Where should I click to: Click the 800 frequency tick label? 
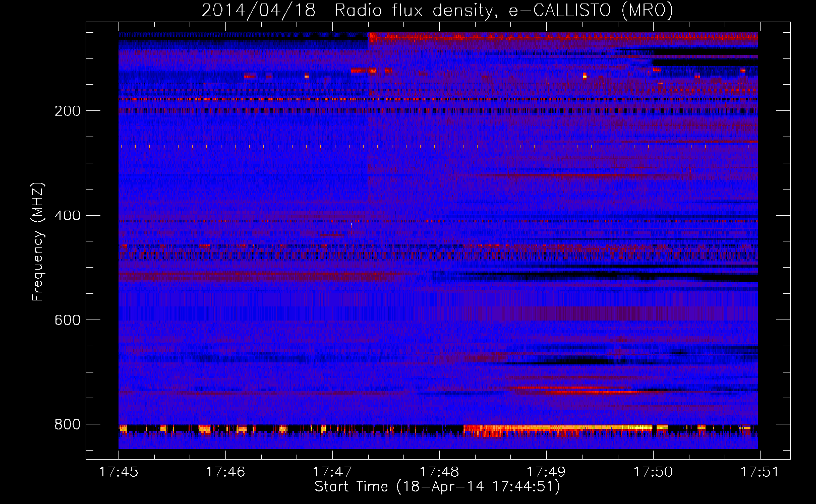coord(68,425)
